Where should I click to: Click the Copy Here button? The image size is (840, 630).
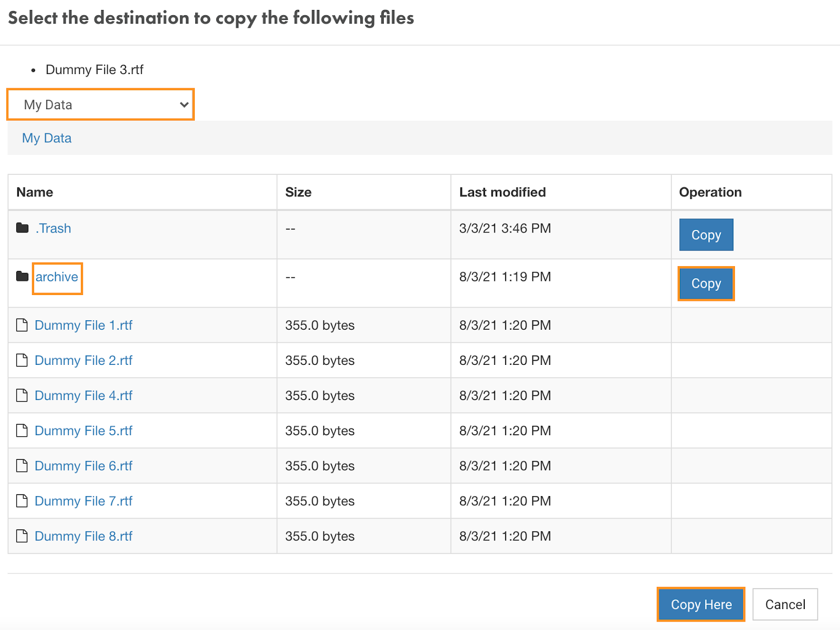coord(701,604)
